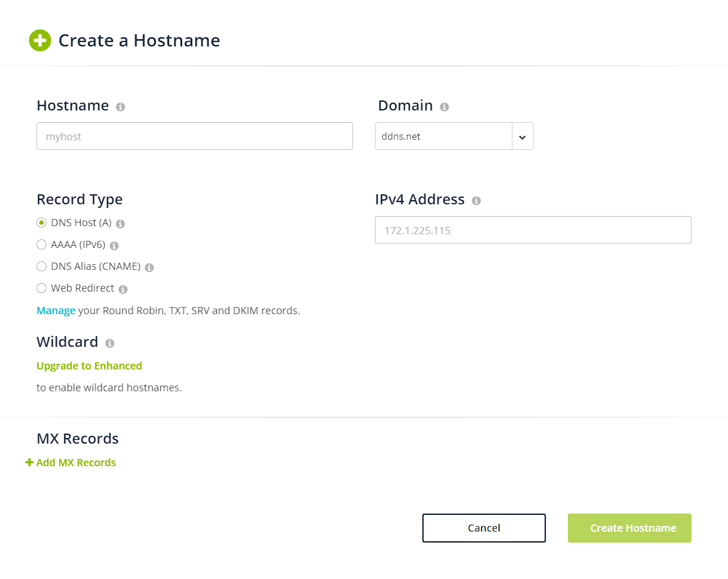This screenshot has width=728, height=579.
Task: Open the Hostname info tooltip icon
Action: coord(120,107)
